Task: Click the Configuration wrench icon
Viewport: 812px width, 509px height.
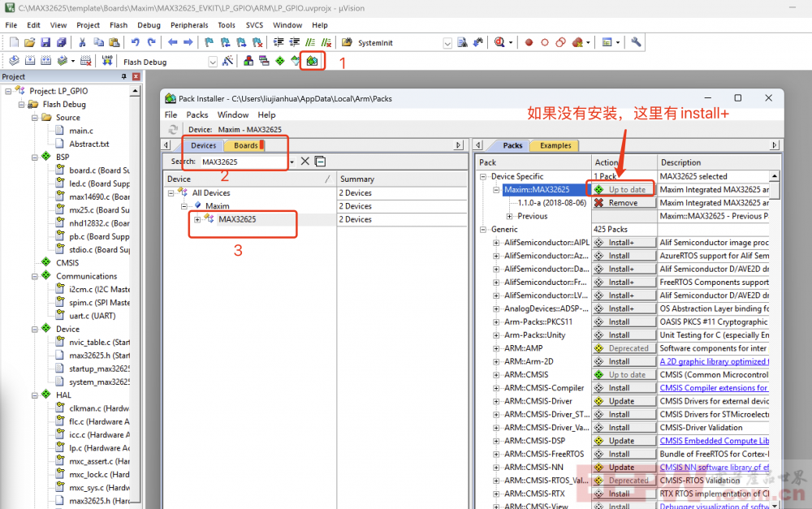Action: pyautogui.click(x=636, y=42)
